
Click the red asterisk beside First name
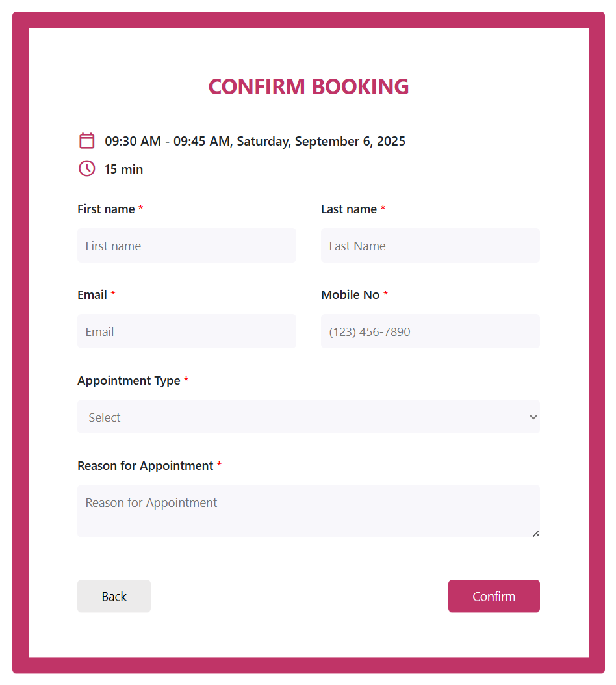click(x=140, y=208)
